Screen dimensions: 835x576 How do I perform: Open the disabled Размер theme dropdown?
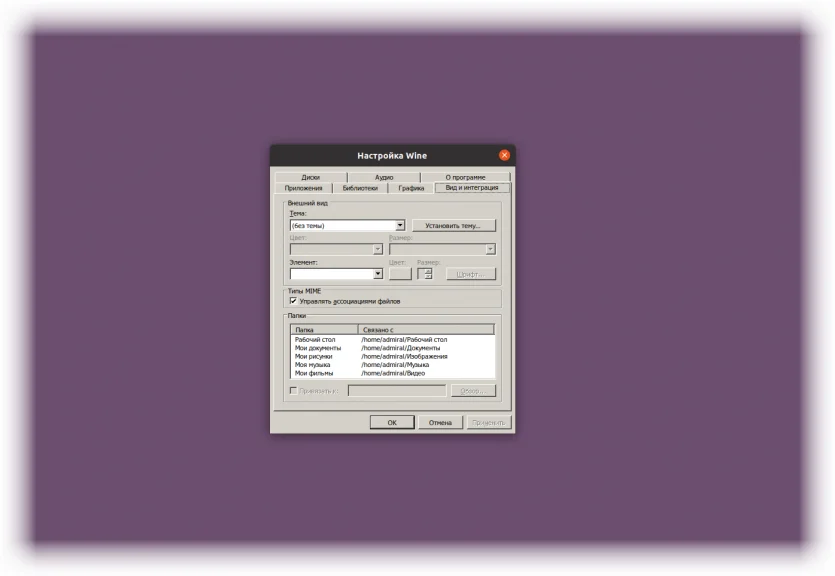pyautogui.click(x=443, y=249)
